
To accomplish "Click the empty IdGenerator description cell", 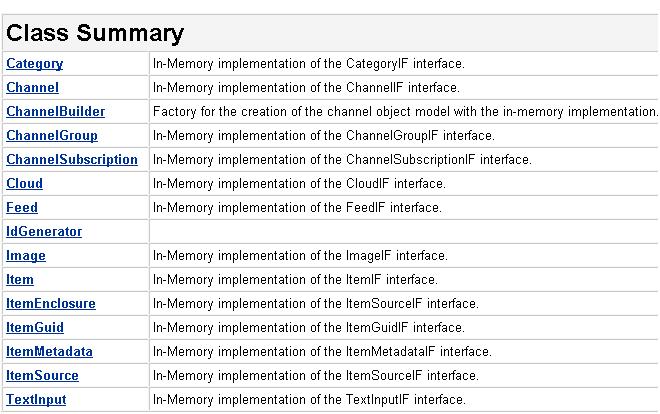I will coord(404,231).
